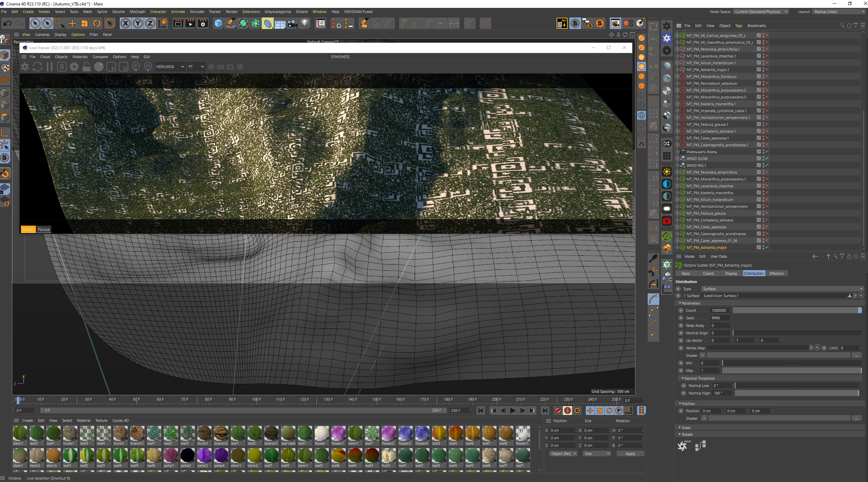Click the Apply button
The width and height of the screenshot is (868, 482).
tap(630, 454)
